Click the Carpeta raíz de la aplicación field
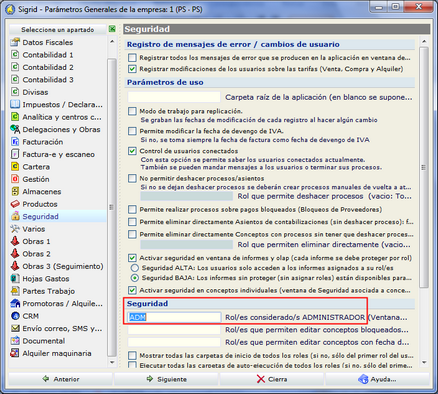This screenshot has height=394, width=438. click(x=174, y=97)
